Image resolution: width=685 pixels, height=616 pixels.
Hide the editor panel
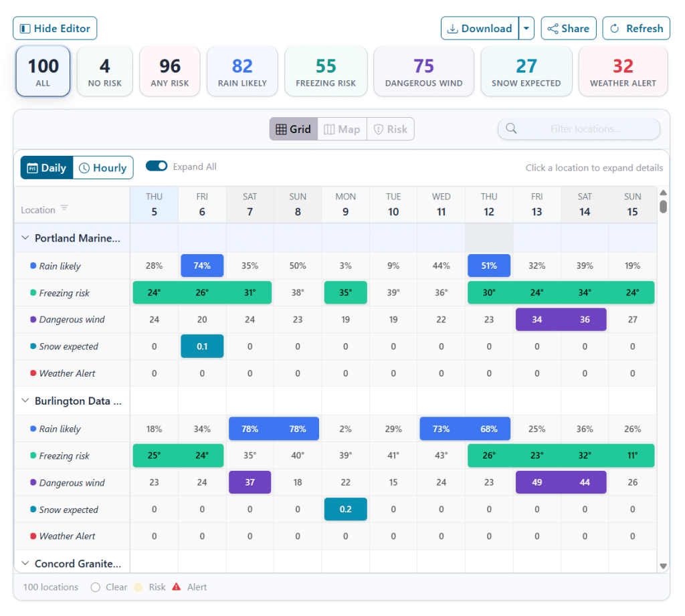(55, 29)
